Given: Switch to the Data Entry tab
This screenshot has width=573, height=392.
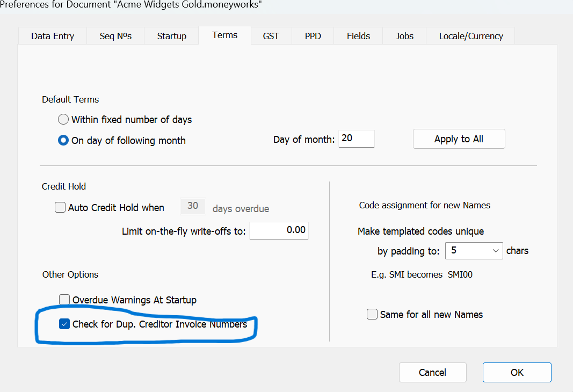Looking at the screenshot, I should (x=53, y=36).
